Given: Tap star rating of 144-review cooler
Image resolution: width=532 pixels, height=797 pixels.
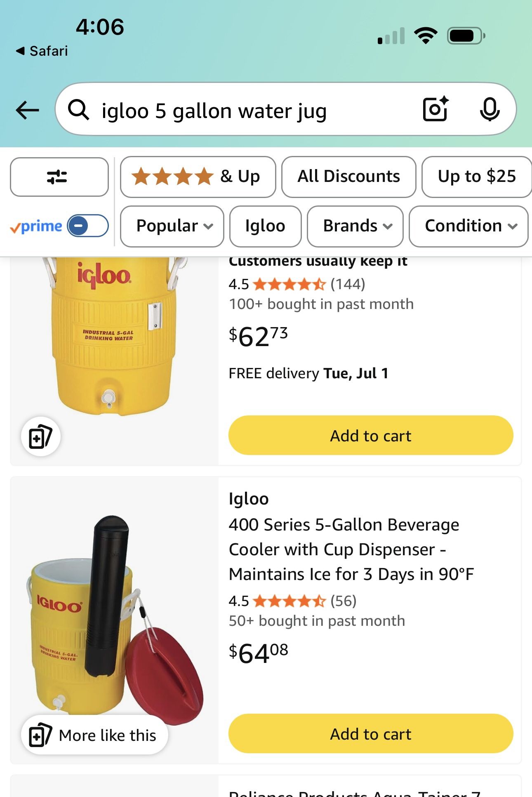Looking at the screenshot, I should [289, 284].
